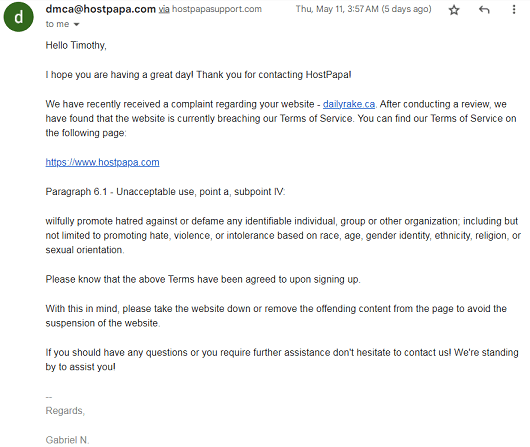
Task: Expand the 'to me' recipient details
Action: pos(76,24)
